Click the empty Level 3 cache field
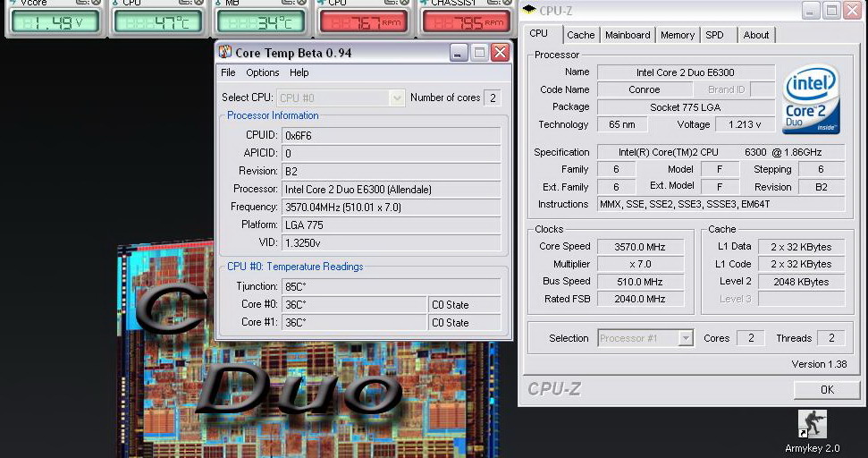The width and height of the screenshot is (868, 458). (801, 299)
